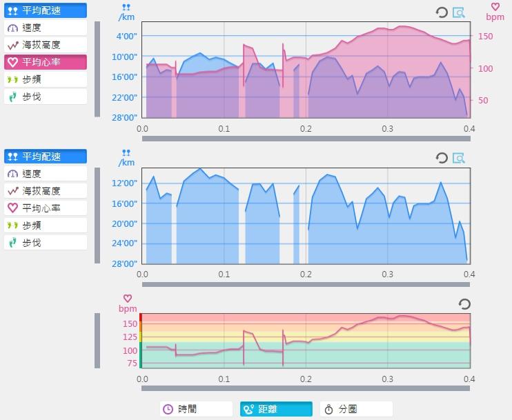The width and height of the screenshot is (512, 420).
Task: Switch x-axis to 時間
Action: pos(196,409)
